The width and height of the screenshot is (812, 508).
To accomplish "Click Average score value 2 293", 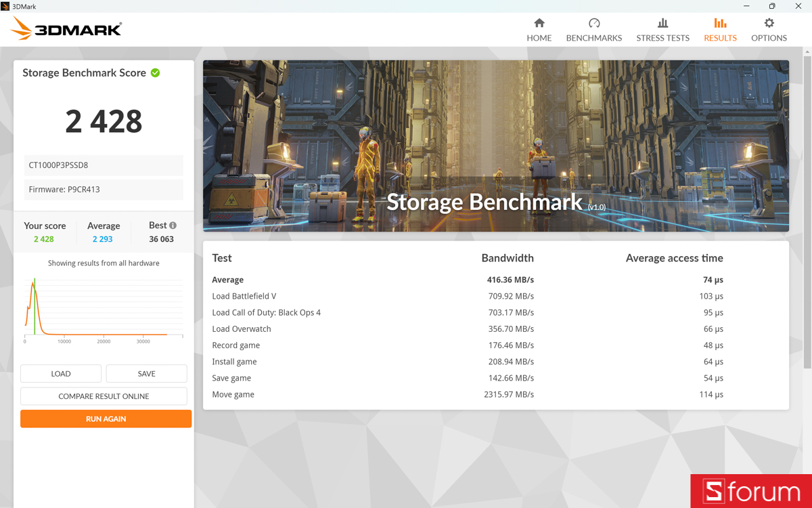I will 102,239.
